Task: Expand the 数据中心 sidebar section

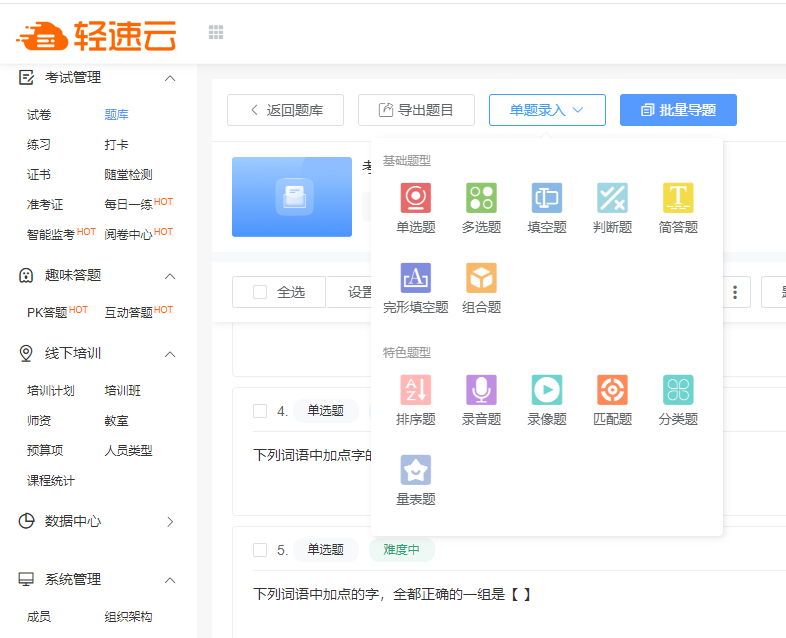Action: click(x=170, y=522)
